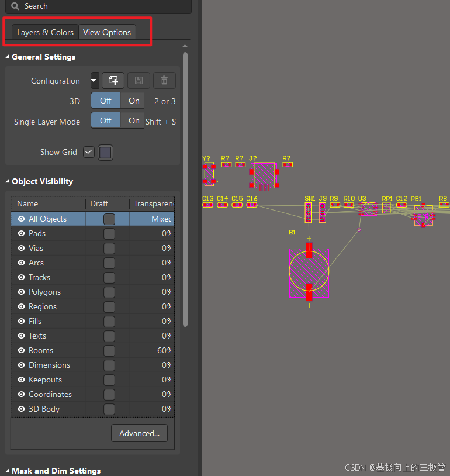This screenshot has height=476, width=450.
Task: Hide Dimensions using eye icon
Action: coord(21,365)
